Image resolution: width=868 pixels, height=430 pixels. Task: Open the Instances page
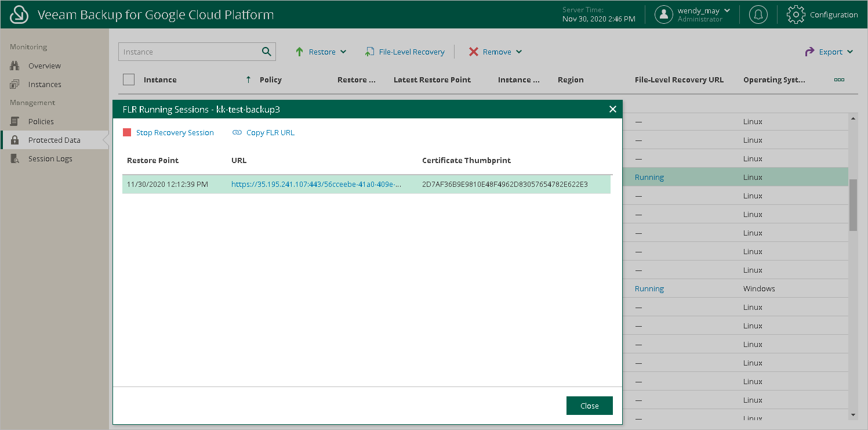coord(45,84)
